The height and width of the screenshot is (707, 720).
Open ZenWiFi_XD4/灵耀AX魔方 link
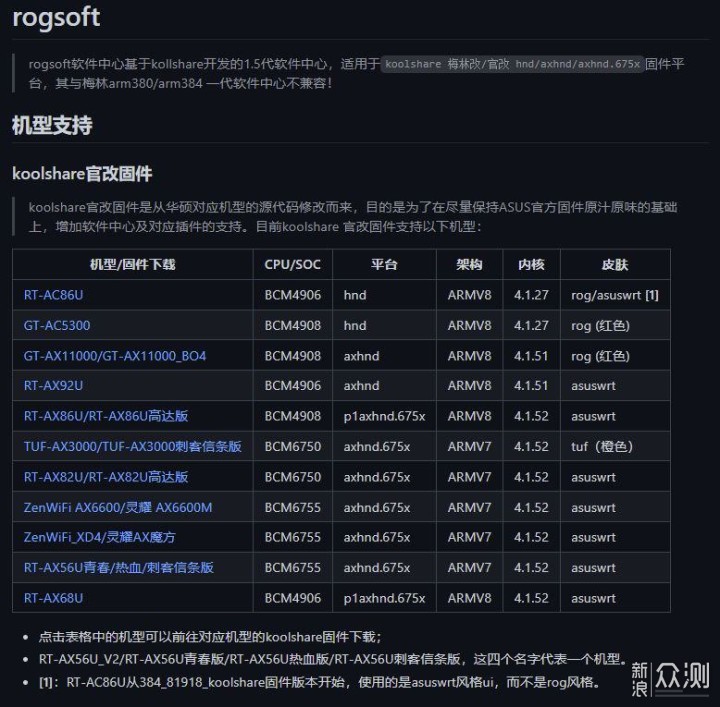[x=100, y=537]
